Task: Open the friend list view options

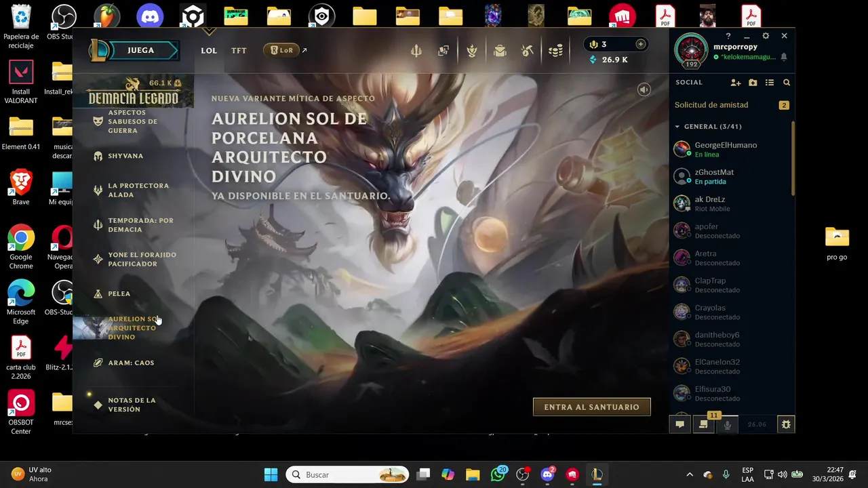Action: coord(770,83)
